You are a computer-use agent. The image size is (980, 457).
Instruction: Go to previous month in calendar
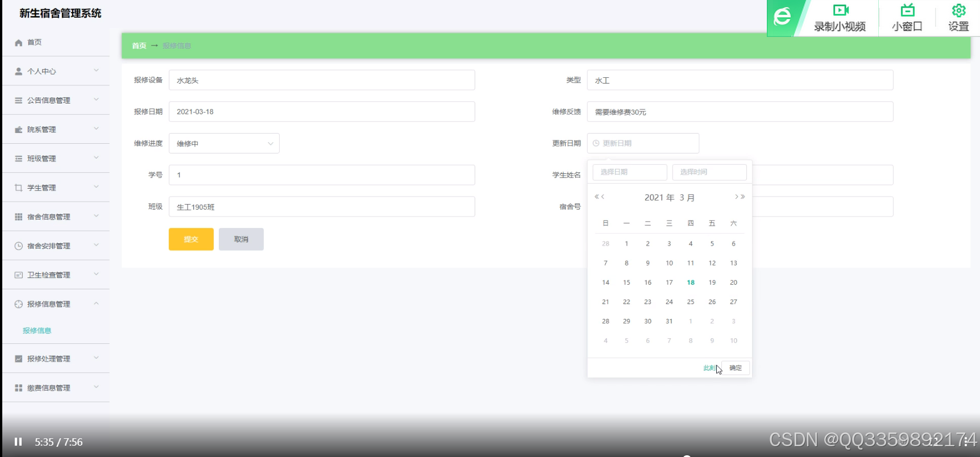(x=603, y=197)
